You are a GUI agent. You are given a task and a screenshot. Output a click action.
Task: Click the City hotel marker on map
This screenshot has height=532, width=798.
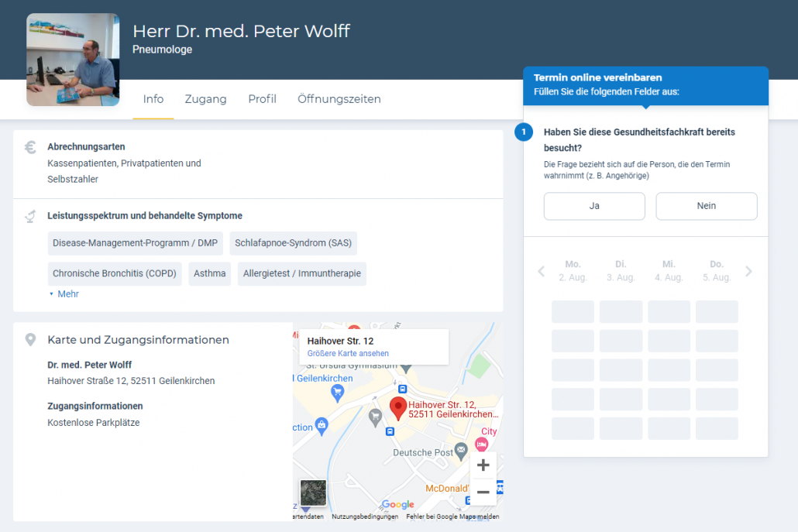coord(481,444)
